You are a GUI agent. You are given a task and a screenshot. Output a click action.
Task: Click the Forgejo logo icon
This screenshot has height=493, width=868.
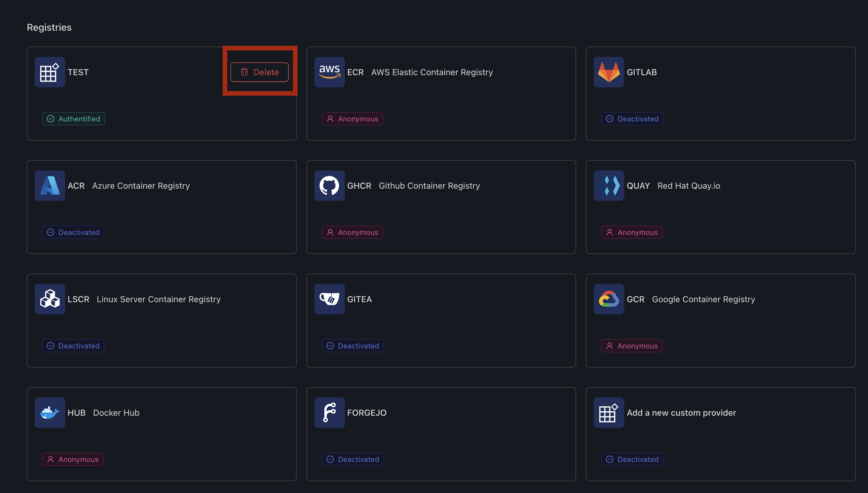(x=329, y=412)
